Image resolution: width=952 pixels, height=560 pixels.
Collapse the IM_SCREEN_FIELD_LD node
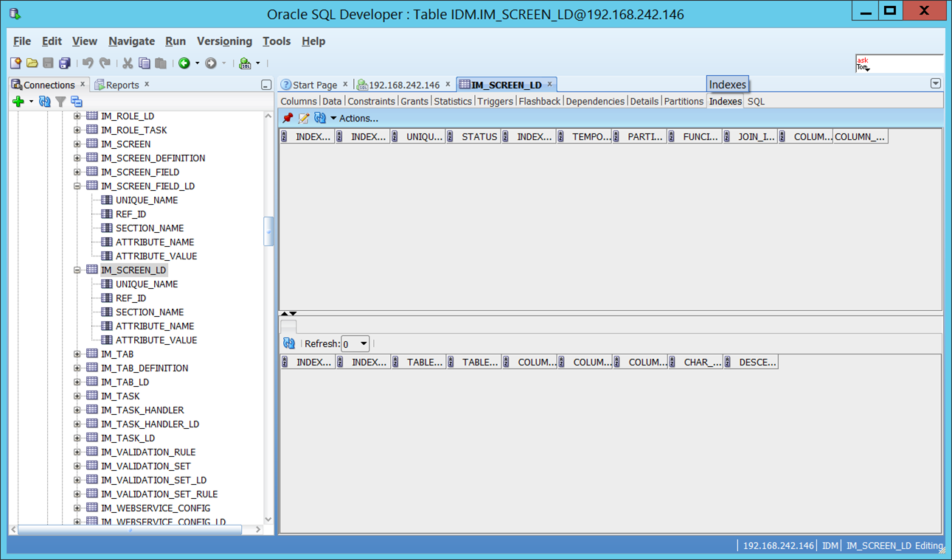77,186
